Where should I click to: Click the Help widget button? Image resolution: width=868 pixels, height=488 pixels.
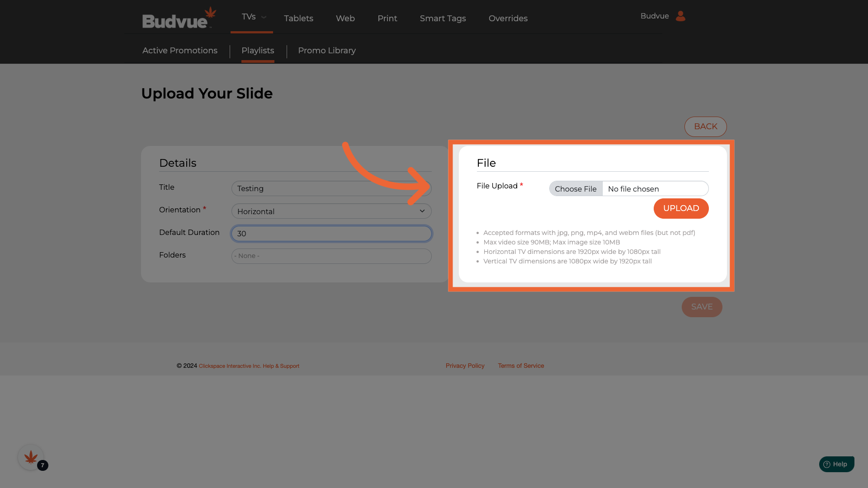tap(836, 464)
